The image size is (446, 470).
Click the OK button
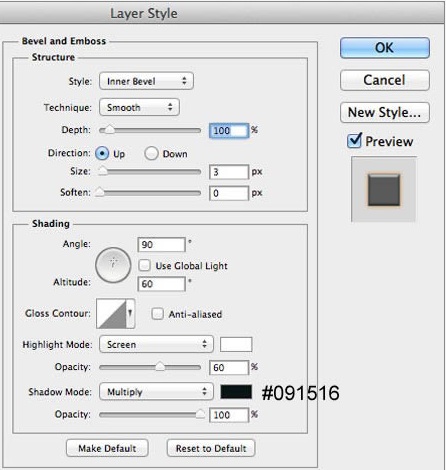[x=385, y=48]
